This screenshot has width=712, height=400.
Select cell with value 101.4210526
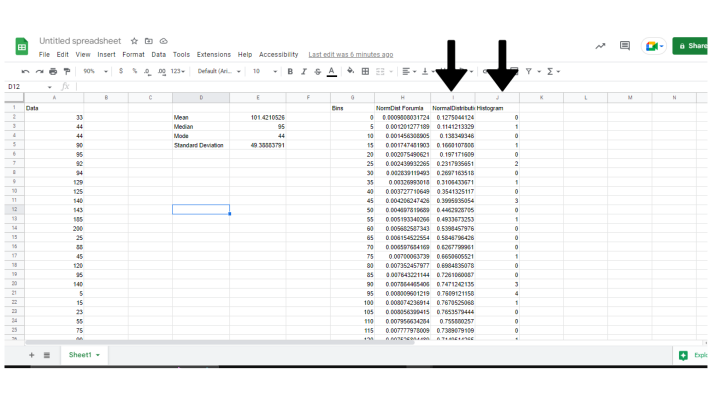[257, 118]
